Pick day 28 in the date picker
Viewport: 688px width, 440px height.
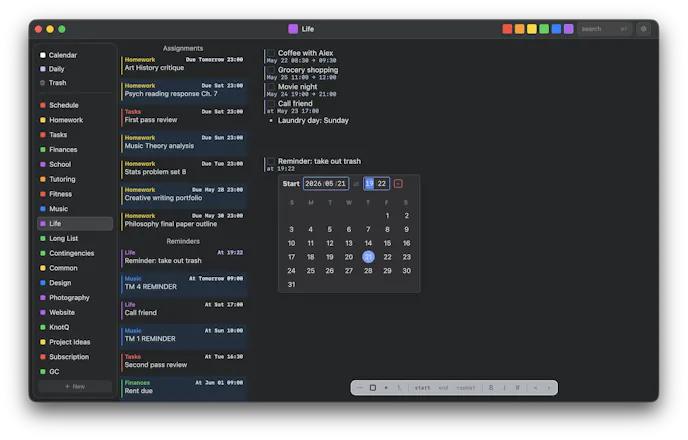tap(368, 271)
